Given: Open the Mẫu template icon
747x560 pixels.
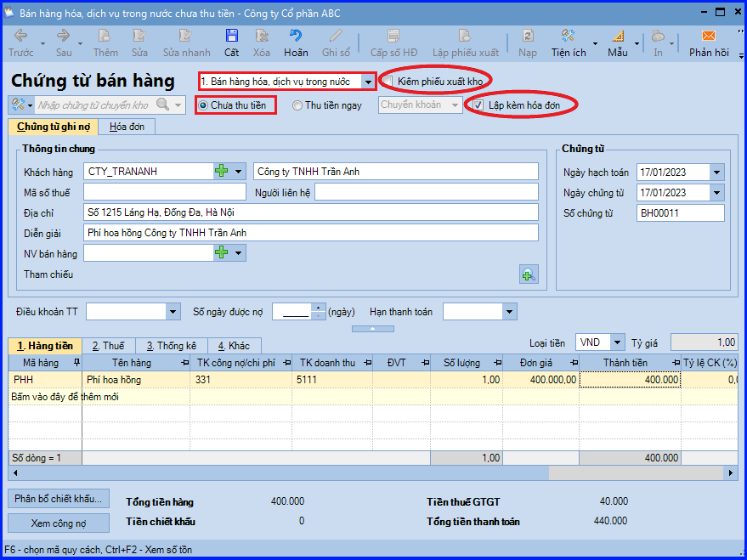Looking at the screenshot, I should (618, 36).
